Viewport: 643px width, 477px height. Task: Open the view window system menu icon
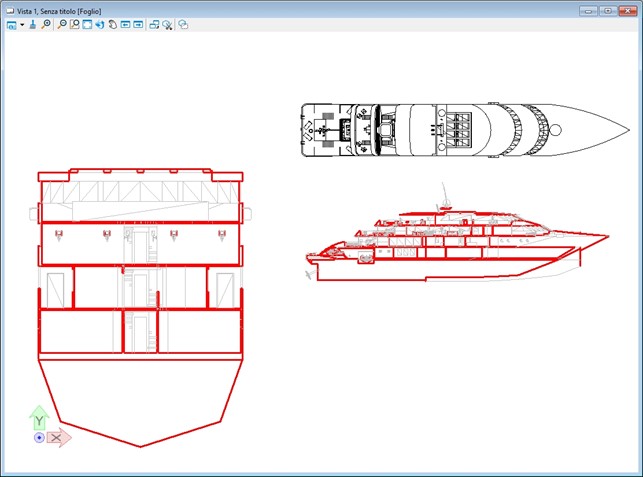(9, 8)
